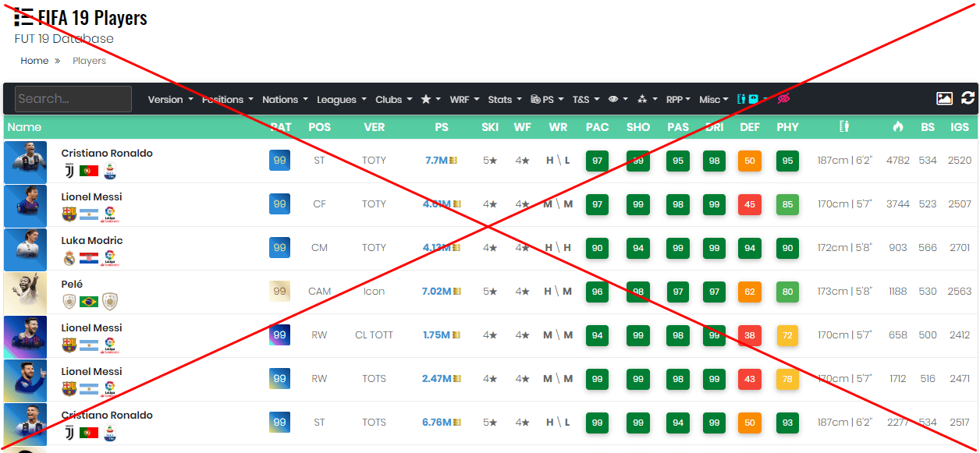This screenshot has height=453, width=980.
Task: Open the list menu icon beside FIFA 19 Players
Action: tap(23, 17)
